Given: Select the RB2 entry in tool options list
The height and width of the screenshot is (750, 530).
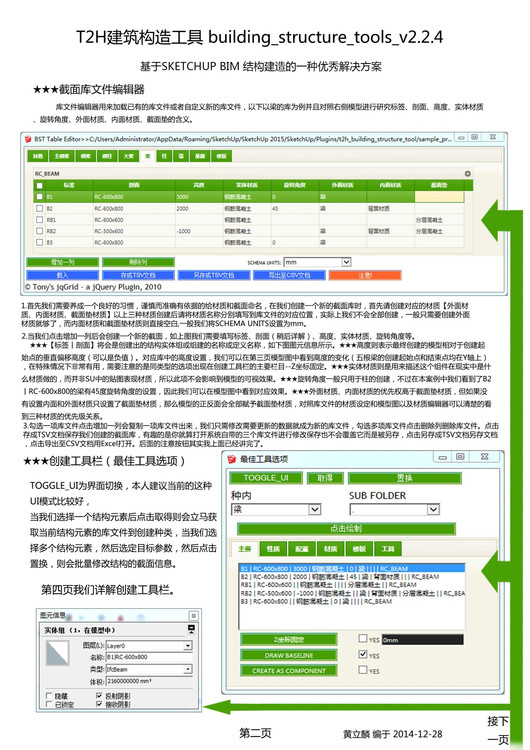Looking at the screenshot, I should point(352,593).
